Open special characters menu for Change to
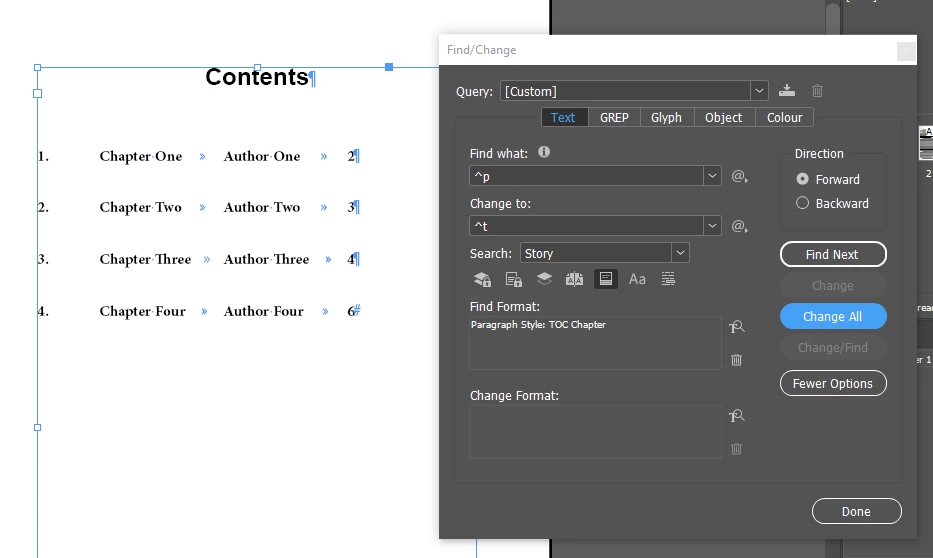The image size is (933, 558). pyautogui.click(x=739, y=226)
